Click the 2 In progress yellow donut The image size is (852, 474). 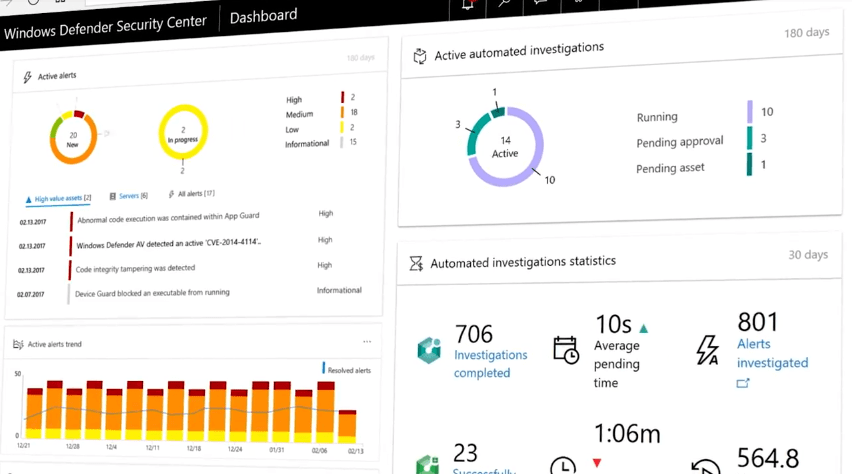point(183,132)
